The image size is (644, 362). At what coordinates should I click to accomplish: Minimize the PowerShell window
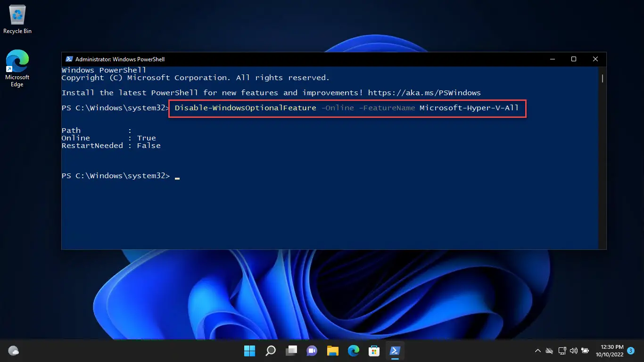(552, 59)
